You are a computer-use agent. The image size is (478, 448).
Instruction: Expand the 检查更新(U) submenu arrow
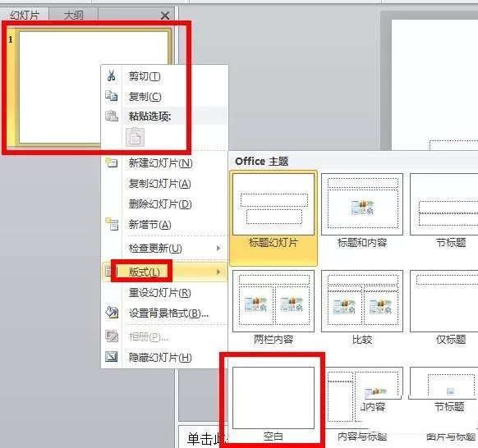(x=218, y=248)
